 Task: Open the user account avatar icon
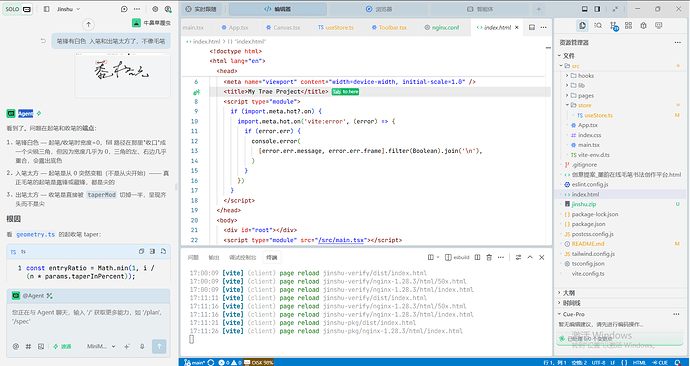coord(168,9)
